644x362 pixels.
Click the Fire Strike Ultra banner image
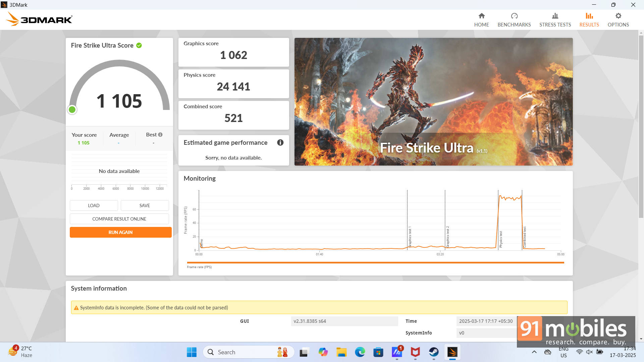(433, 102)
